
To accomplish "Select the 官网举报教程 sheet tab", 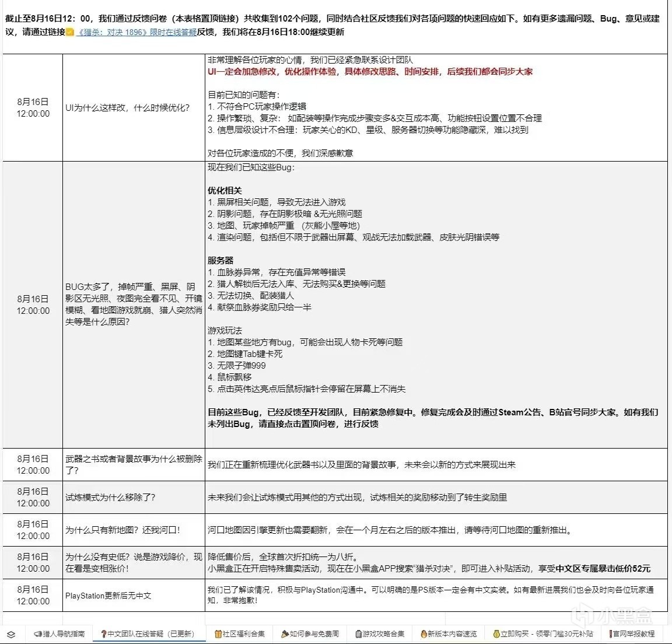I will click(x=632, y=633).
